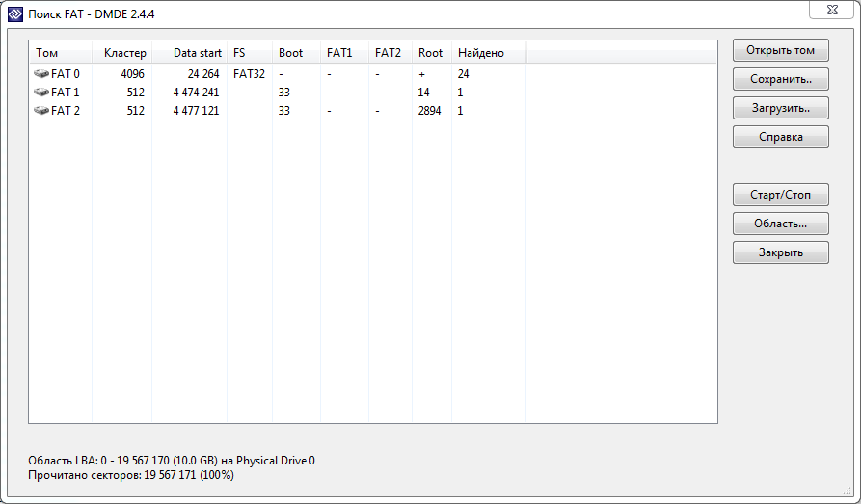Click the Boot value 33 in FAT 1 row

[283, 92]
